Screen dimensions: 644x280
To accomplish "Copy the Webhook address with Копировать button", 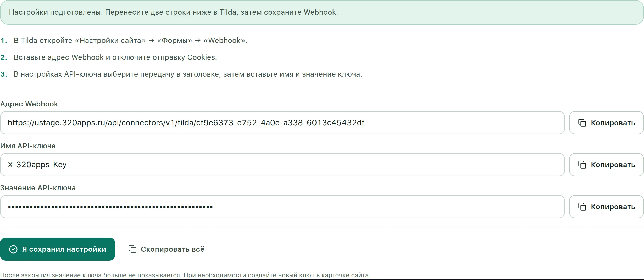I will point(606,123).
